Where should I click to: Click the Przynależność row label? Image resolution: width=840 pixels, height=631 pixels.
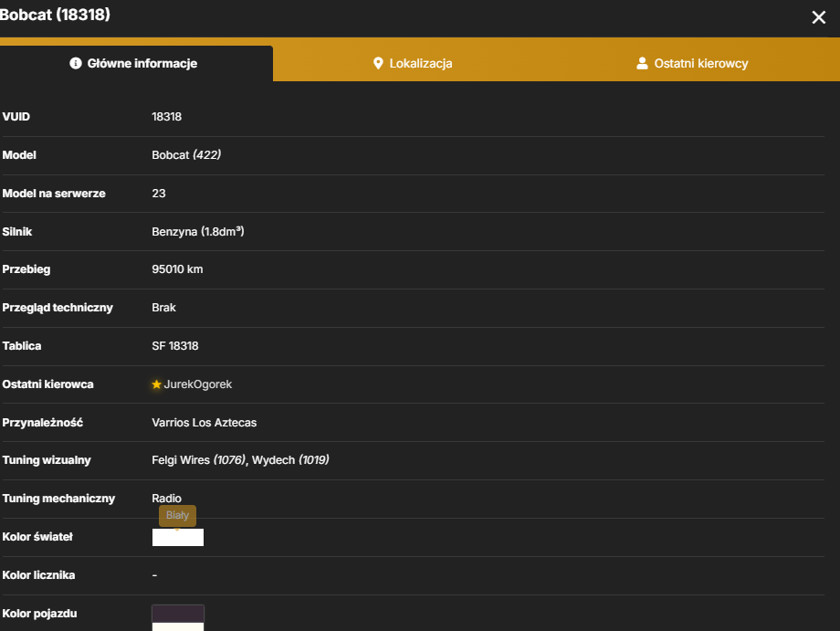tap(43, 423)
